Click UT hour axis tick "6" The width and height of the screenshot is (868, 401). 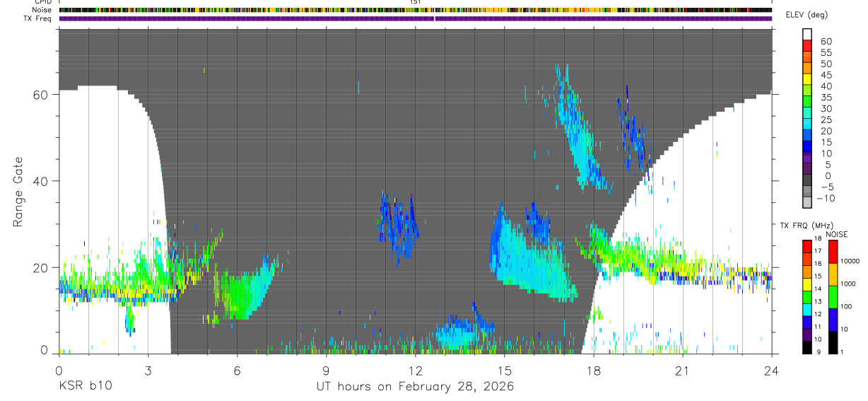tap(237, 370)
